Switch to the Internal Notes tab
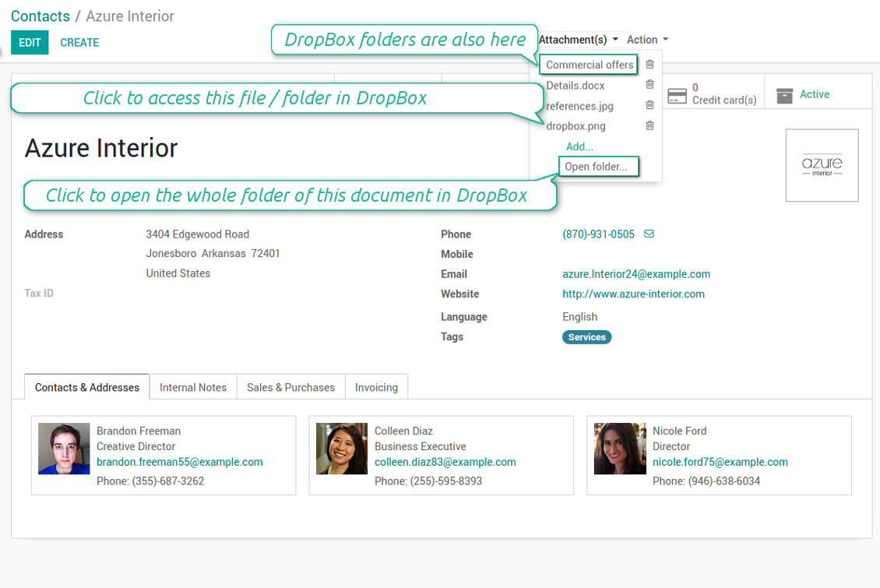Screen dimensions: 880x588 [x=193, y=387]
